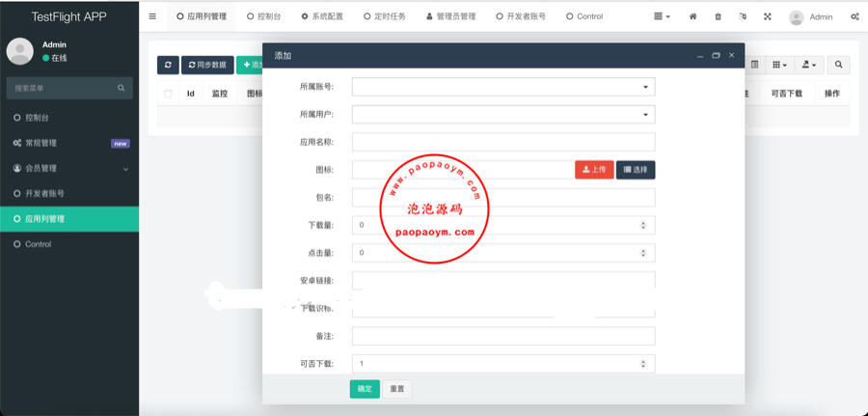The image size is (868, 416).
Task: Click the hamburger sidebar toggle icon
Action: pos(152,16)
